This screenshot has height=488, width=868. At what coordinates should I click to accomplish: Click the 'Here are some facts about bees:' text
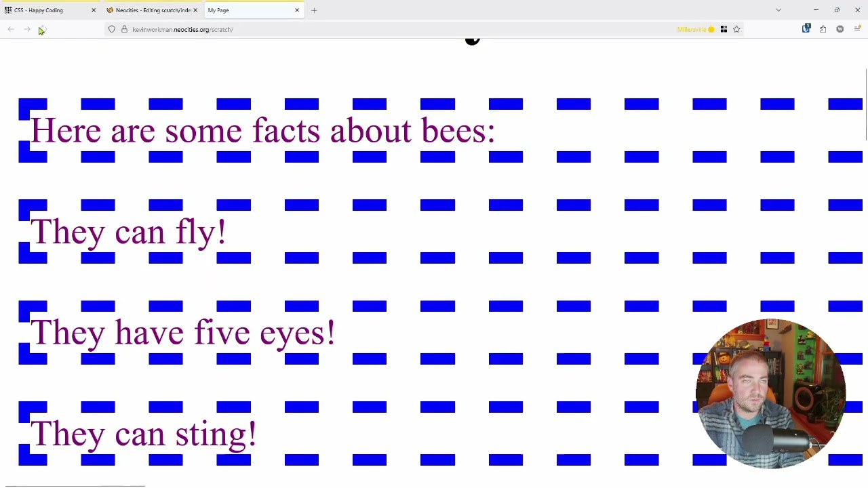click(x=263, y=130)
